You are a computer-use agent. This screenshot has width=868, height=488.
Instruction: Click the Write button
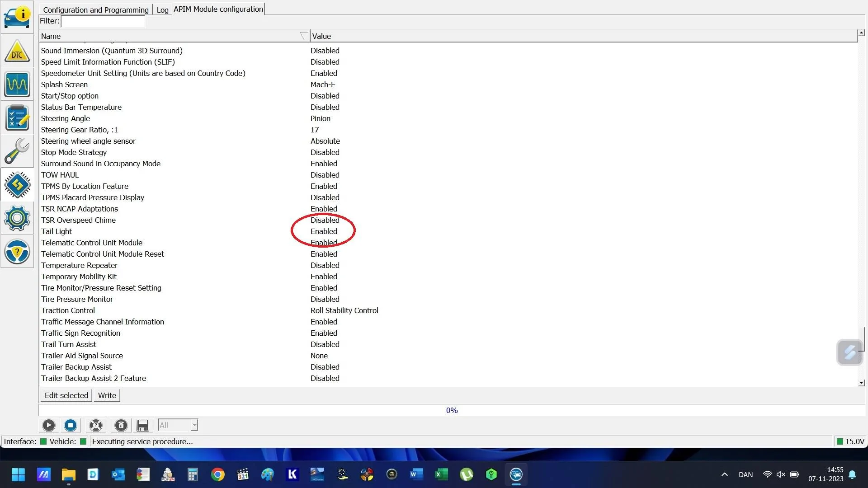pos(107,395)
